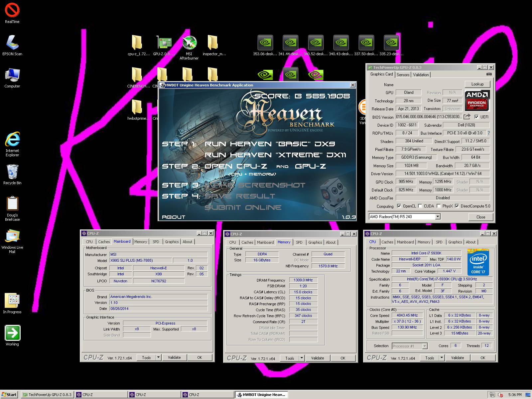Open the hwbotprime folder icon
This screenshot has height=399, width=532.
tap(137, 110)
